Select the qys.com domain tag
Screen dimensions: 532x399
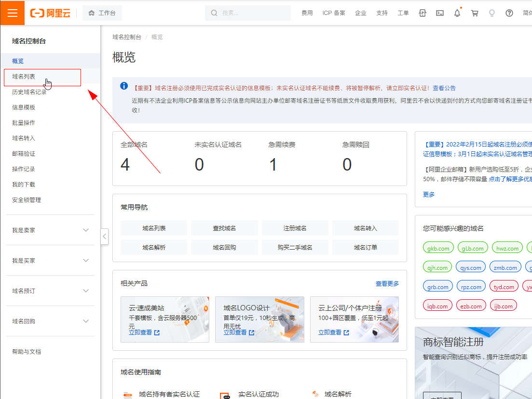pos(471,267)
